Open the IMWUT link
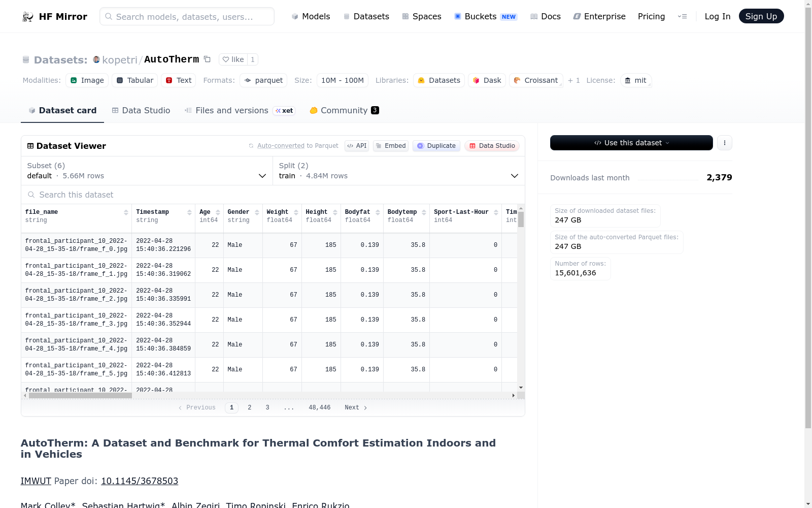 click(36, 481)
